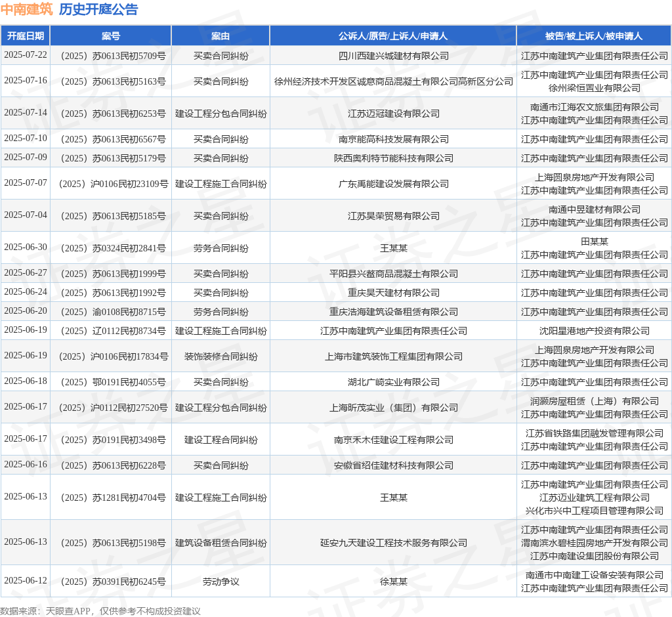The height and width of the screenshot is (617, 672).
Task: Click case cause 建筑设备租赁合同纠纷
Action: (220, 543)
